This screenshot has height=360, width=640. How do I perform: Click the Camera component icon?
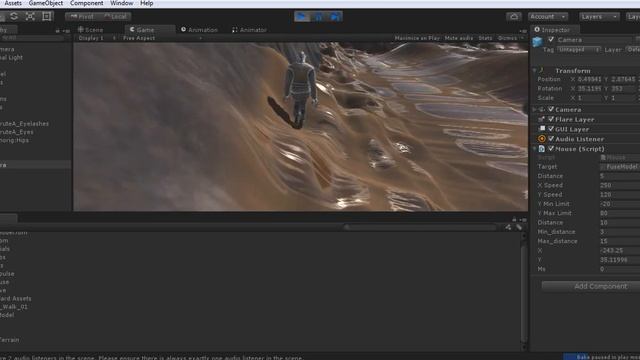[x=542, y=109]
